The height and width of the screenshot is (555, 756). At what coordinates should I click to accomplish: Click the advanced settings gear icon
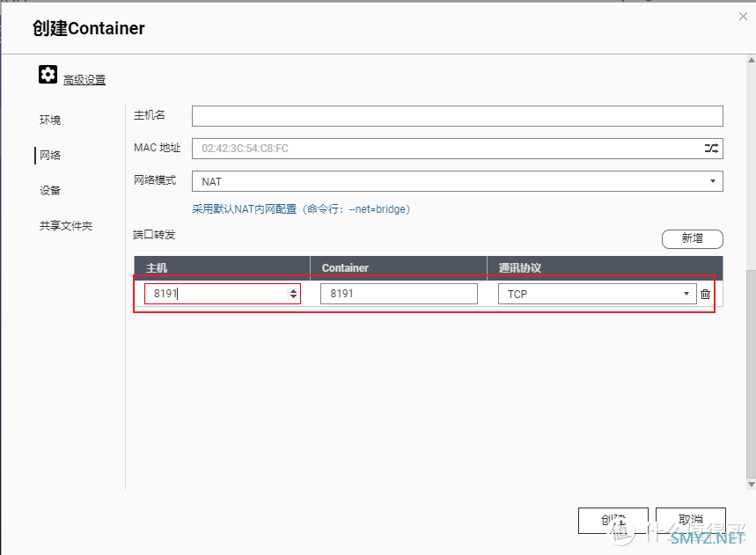48,75
